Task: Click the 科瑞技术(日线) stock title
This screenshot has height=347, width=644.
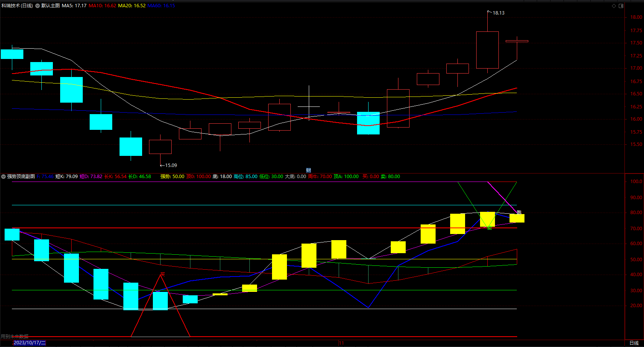Action: click(x=17, y=6)
